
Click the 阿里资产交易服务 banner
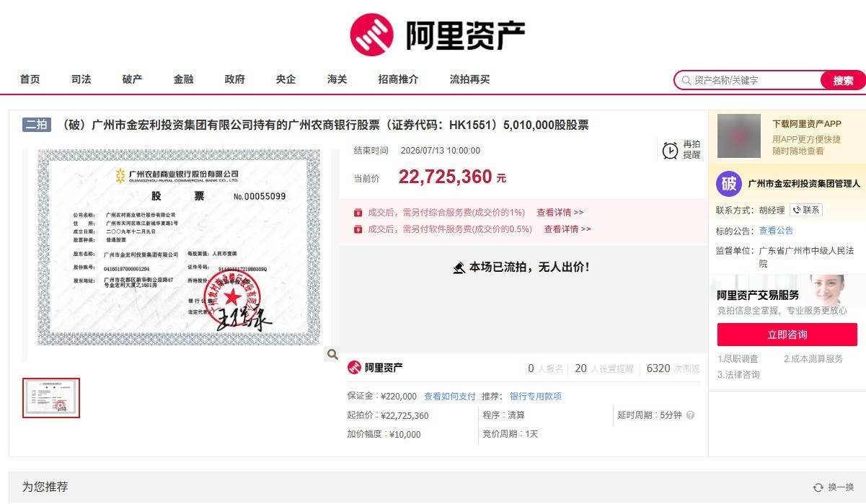click(787, 296)
